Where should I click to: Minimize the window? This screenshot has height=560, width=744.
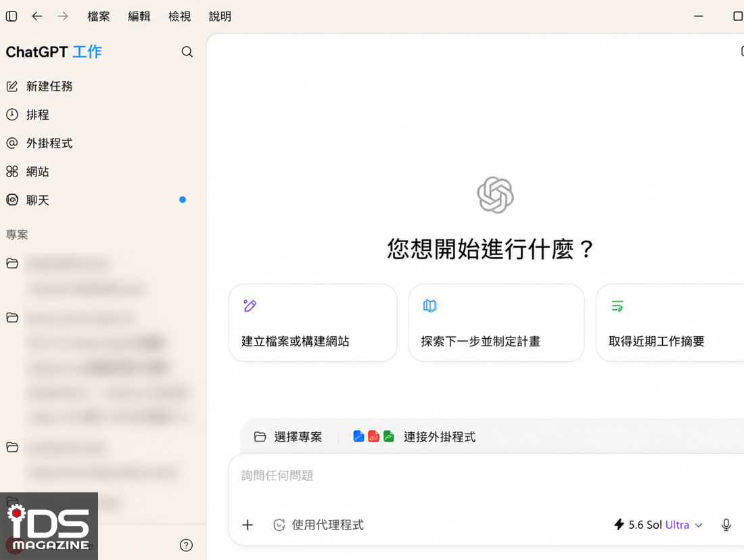click(699, 16)
